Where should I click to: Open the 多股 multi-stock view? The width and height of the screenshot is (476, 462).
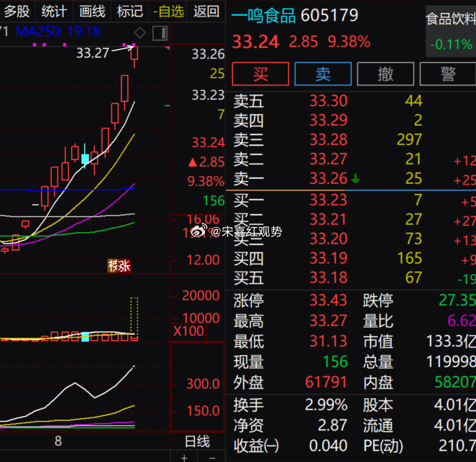click(x=17, y=11)
